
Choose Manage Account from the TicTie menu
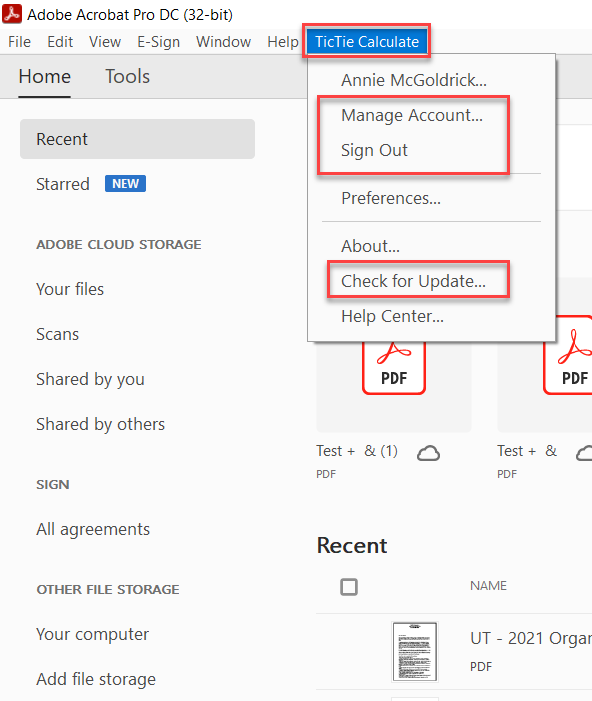click(x=412, y=115)
